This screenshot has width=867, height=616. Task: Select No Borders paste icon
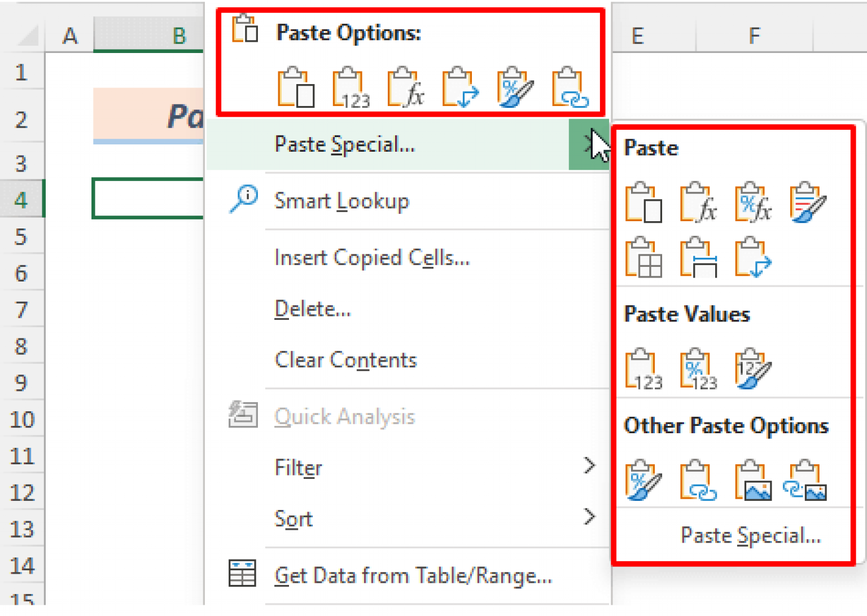[x=643, y=258]
